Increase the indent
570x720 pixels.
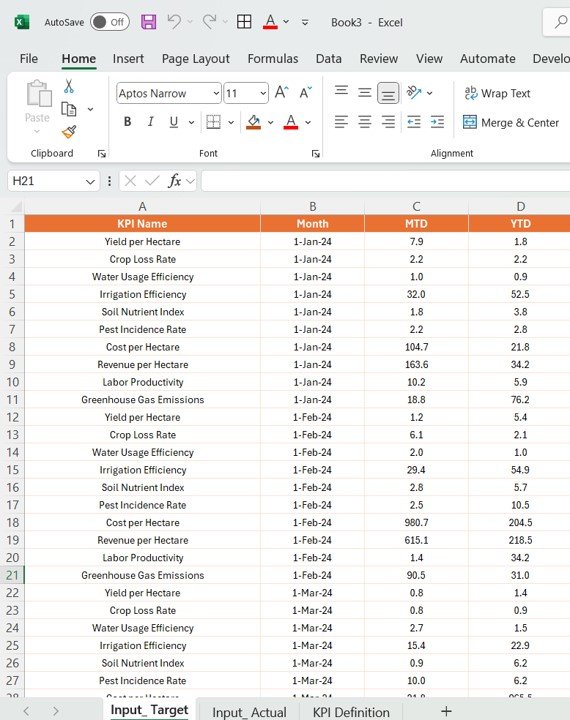437,122
